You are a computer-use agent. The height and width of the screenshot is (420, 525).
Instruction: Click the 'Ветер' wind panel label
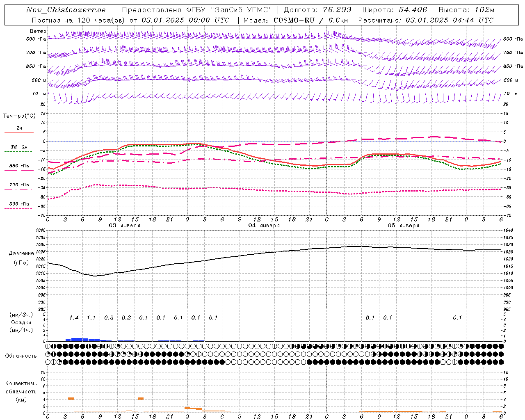pos(38,31)
